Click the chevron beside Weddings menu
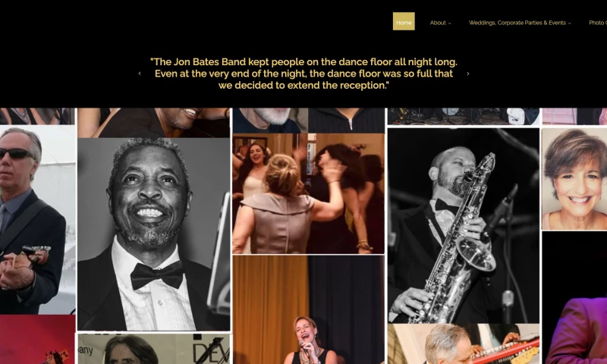Screen dimensions: 607x364 (570, 24)
